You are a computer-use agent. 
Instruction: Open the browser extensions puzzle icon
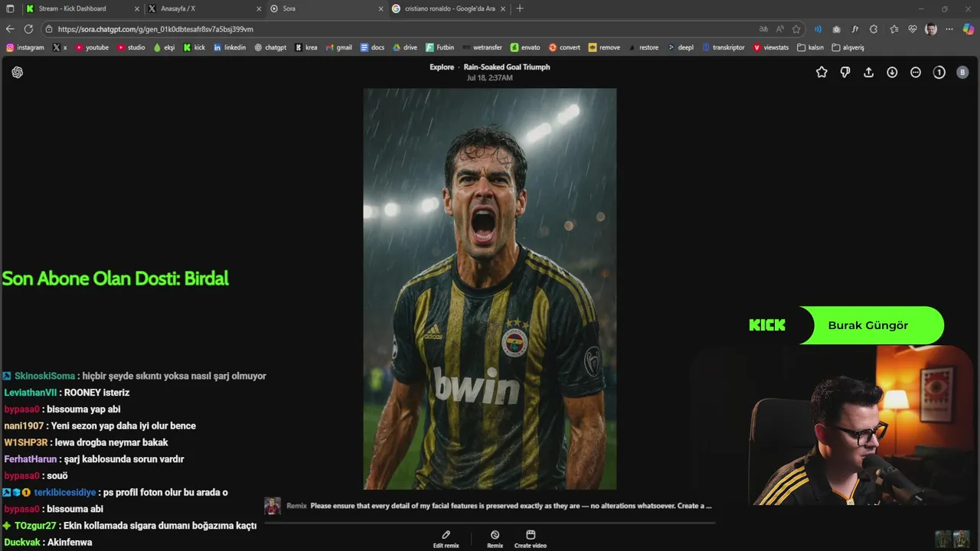point(874,29)
